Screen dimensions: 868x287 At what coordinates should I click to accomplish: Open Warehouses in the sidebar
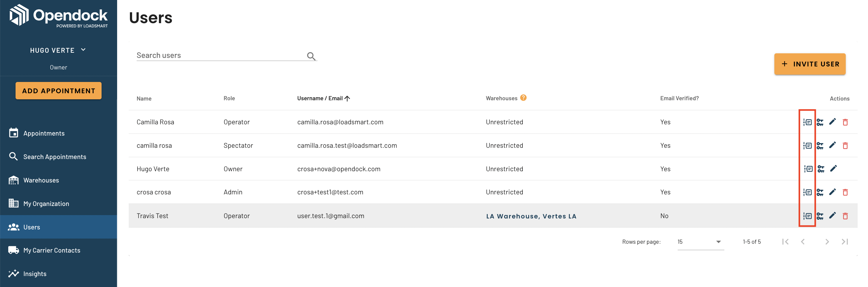coord(58,180)
